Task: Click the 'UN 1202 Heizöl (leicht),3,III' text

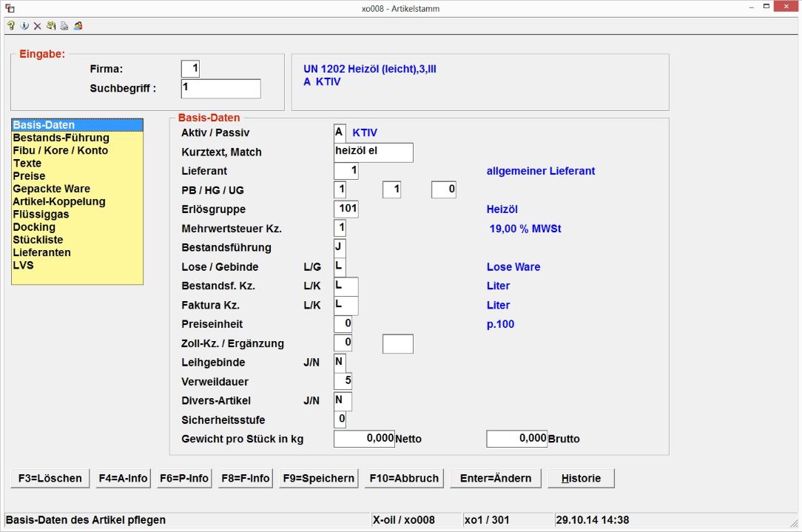Action: pos(370,69)
